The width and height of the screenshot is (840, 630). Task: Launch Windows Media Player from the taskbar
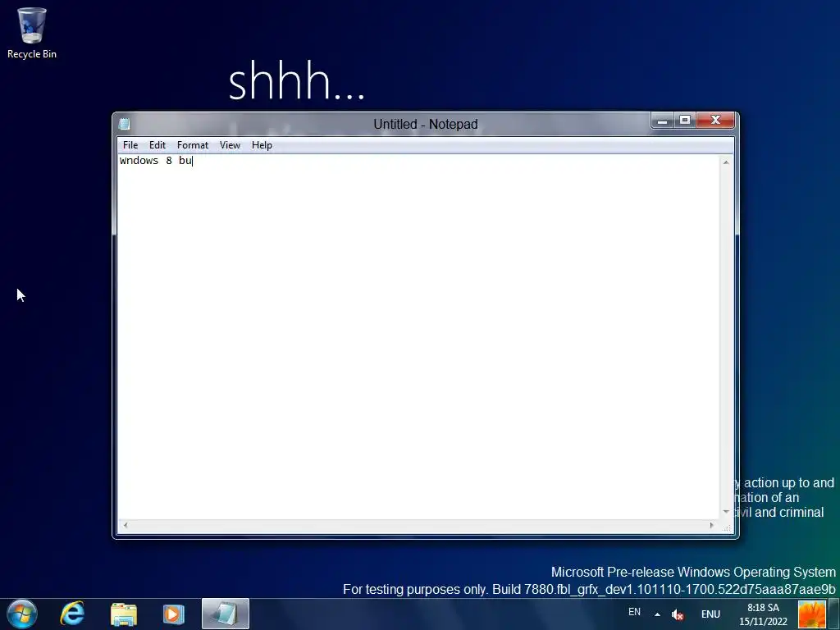174,614
